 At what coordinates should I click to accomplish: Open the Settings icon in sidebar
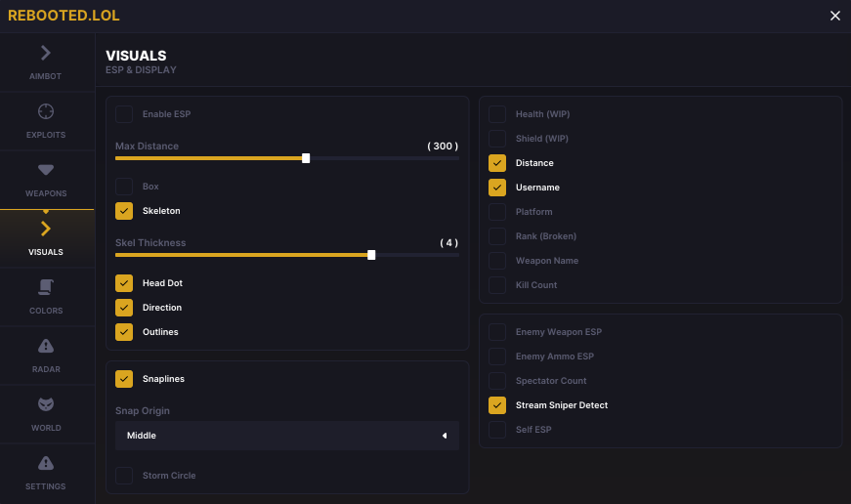tap(46, 463)
